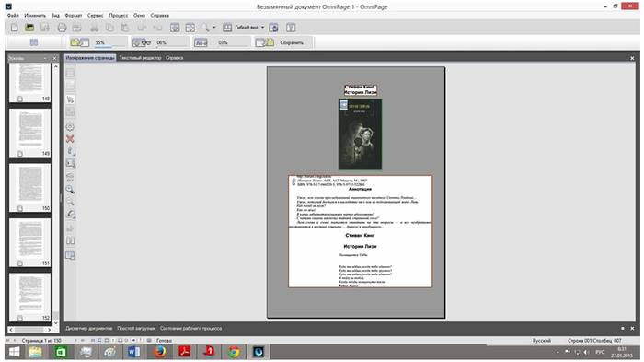
Task: Click the Cut scissors icon
Action: coord(95,28)
